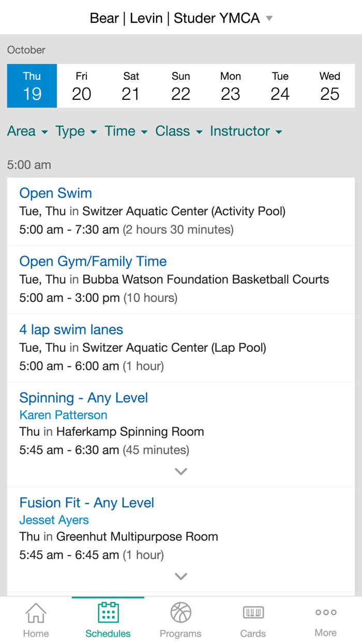Expand the Spinning class details chevron
The image size is (362, 644).
(x=180, y=471)
